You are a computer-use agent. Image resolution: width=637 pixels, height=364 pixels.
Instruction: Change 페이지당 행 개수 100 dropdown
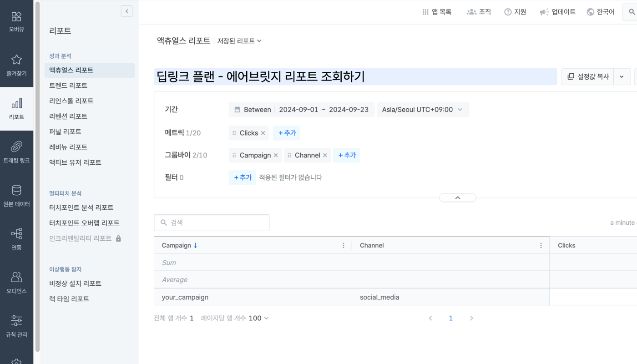point(258,318)
